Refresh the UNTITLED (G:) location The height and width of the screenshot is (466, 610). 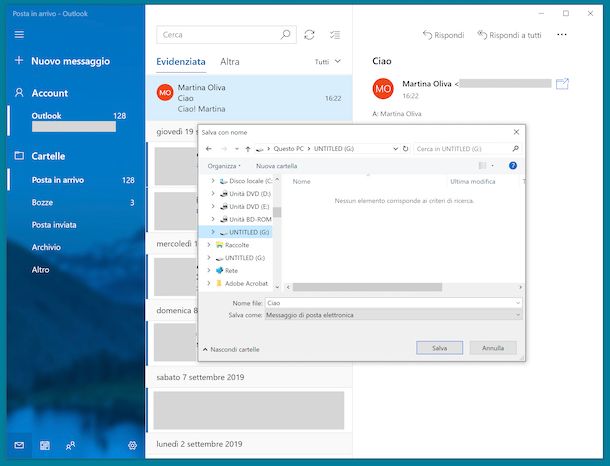point(405,149)
